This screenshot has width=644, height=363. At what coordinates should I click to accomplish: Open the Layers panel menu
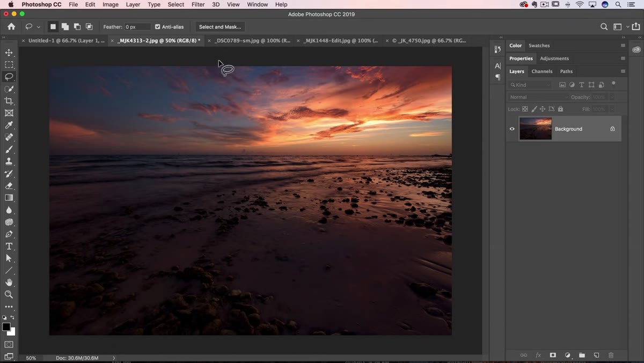tap(623, 71)
